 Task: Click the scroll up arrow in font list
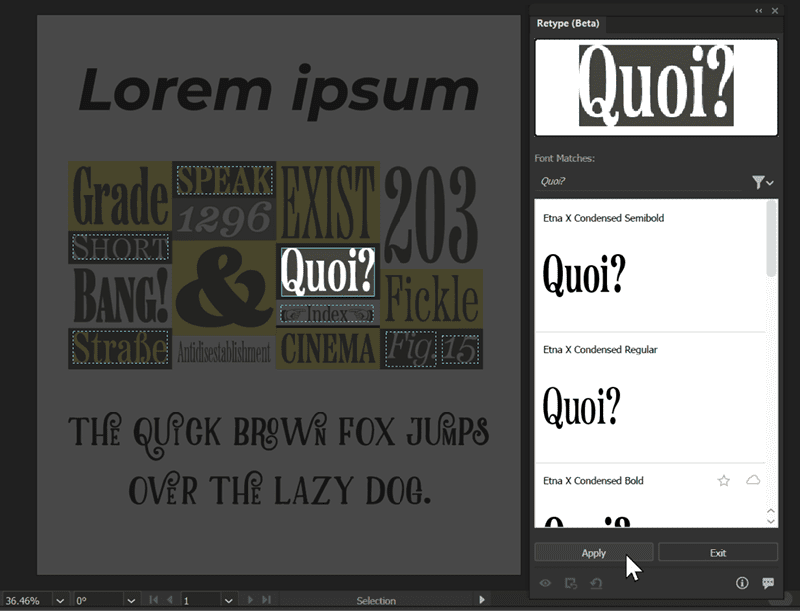(x=771, y=511)
